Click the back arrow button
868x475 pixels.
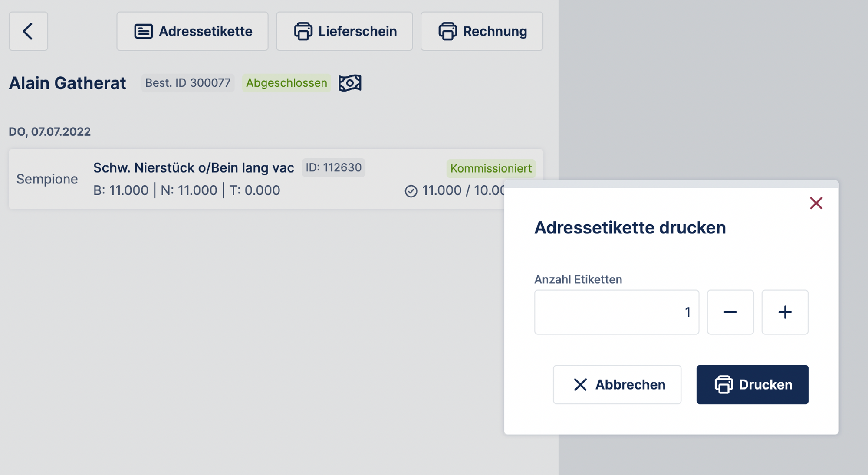pos(28,31)
